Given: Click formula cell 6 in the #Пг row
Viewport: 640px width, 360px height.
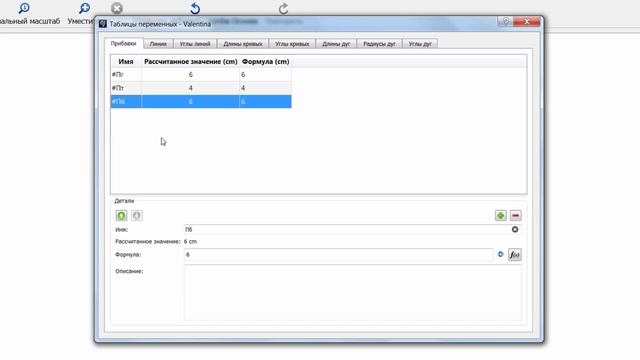Looking at the screenshot, I should point(265,75).
